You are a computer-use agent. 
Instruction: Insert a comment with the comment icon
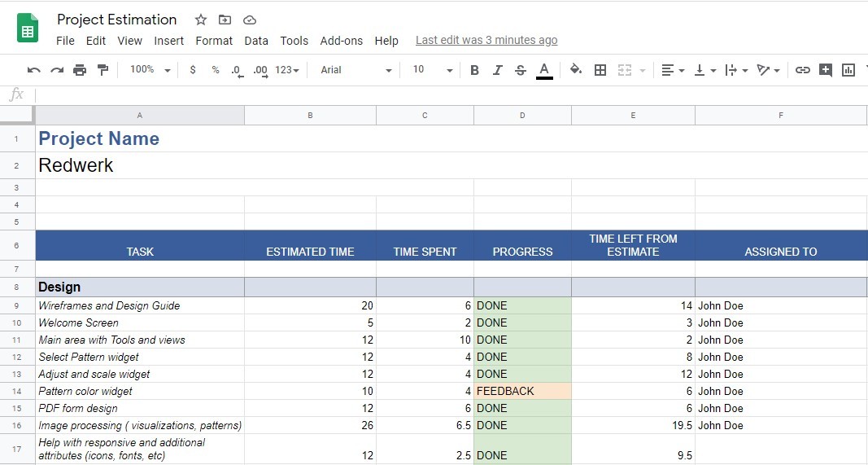coord(826,70)
